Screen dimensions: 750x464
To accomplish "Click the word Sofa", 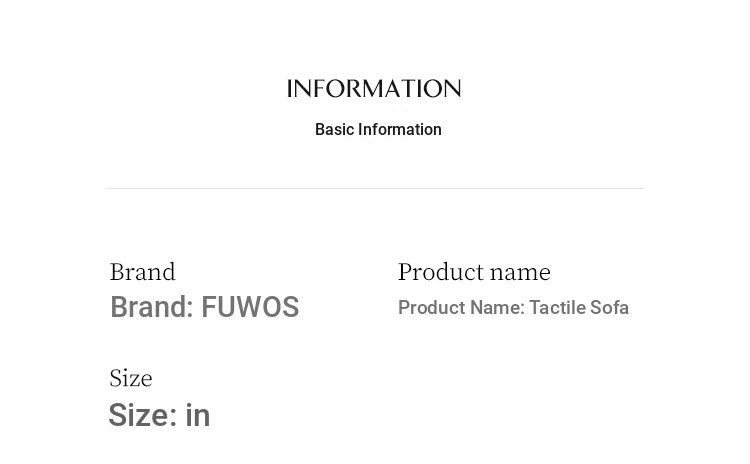I will point(609,308).
